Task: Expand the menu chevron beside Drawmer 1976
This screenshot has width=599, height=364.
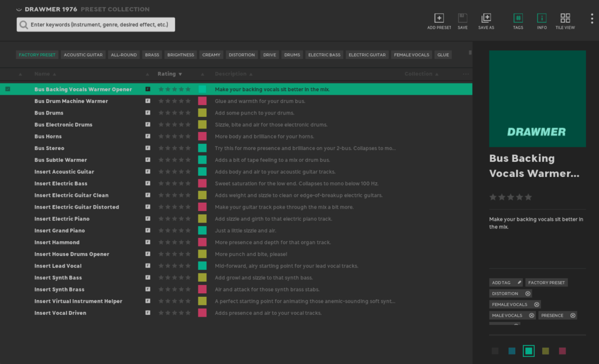Action: (x=19, y=9)
